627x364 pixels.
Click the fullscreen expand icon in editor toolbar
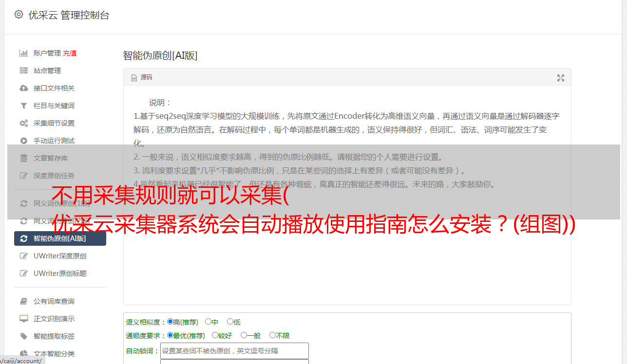point(561,78)
